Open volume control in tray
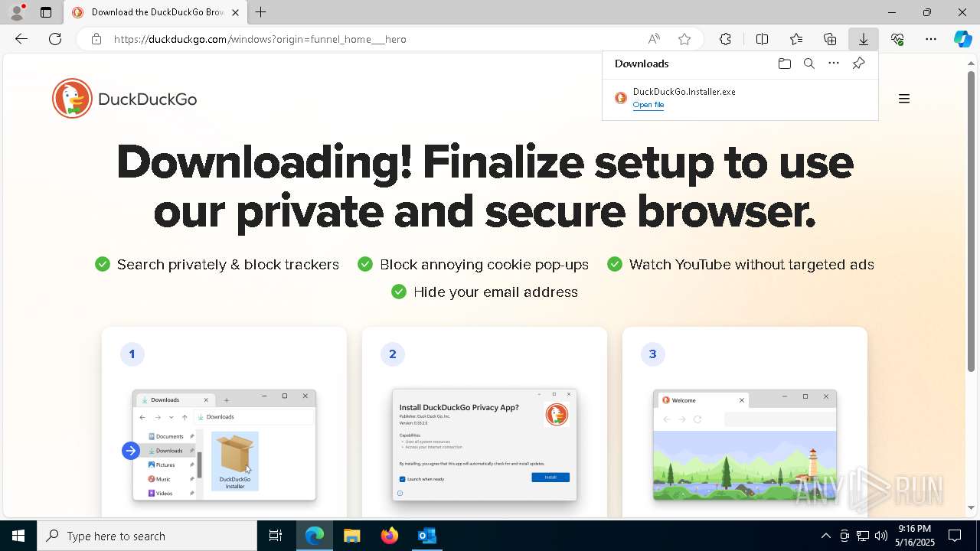Viewport: 980px width, 551px height. (x=881, y=536)
